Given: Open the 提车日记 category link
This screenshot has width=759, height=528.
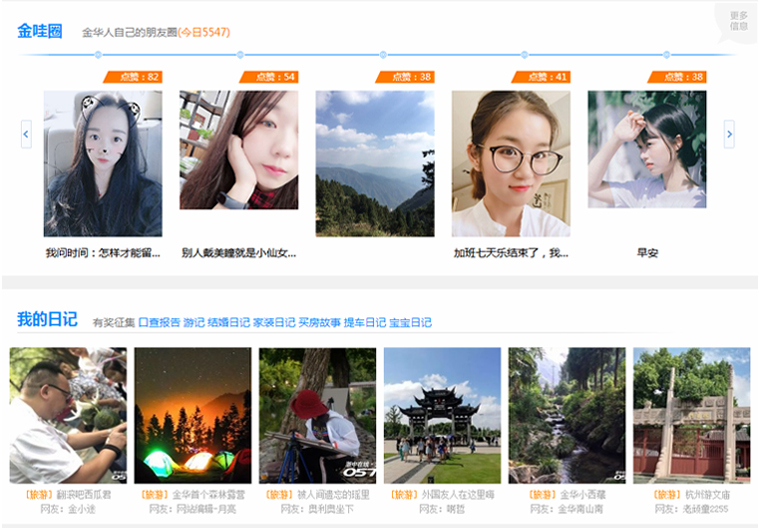Looking at the screenshot, I should tap(365, 323).
